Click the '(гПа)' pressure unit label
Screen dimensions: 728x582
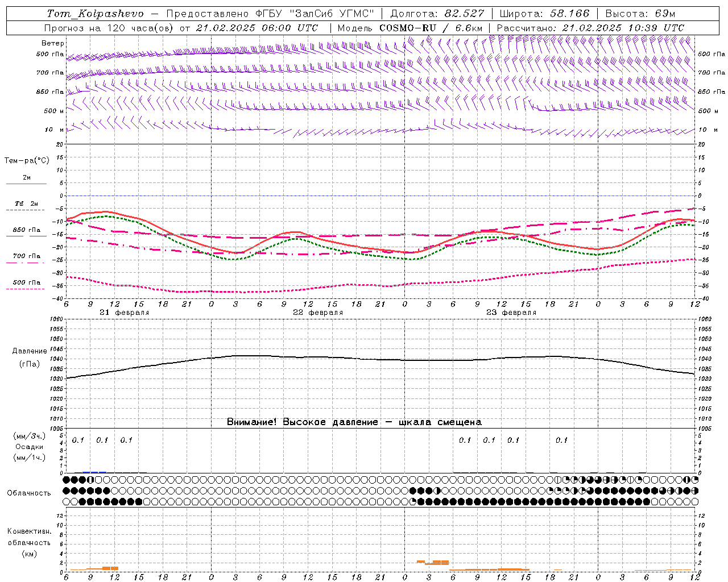30,364
